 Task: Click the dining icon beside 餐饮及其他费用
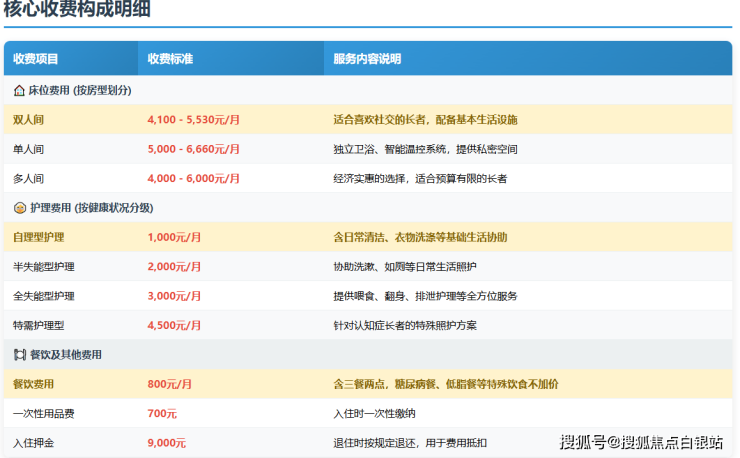(x=19, y=355)
